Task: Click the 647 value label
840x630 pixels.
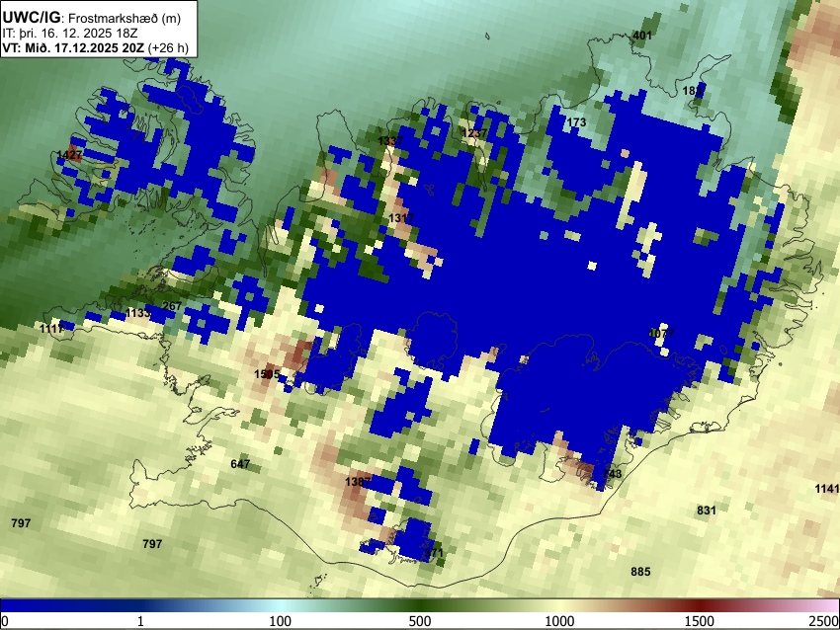Action: 240,464
